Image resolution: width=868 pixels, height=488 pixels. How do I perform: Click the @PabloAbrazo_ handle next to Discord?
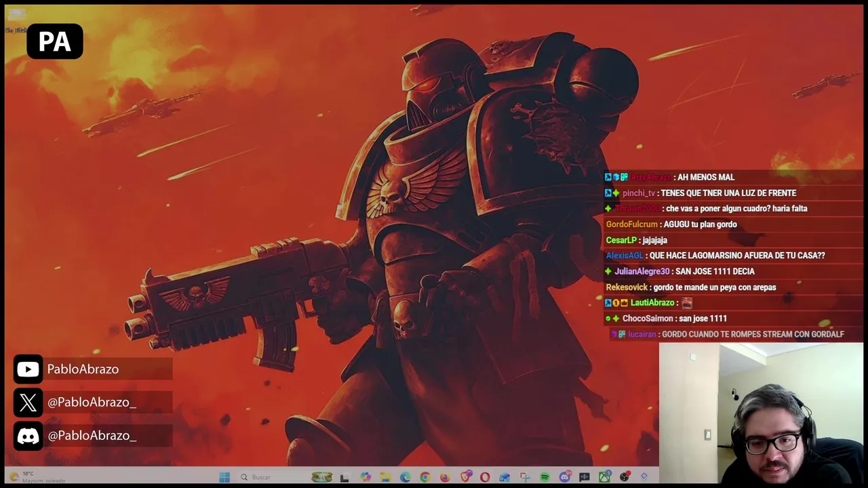click(x=92, y=436)
